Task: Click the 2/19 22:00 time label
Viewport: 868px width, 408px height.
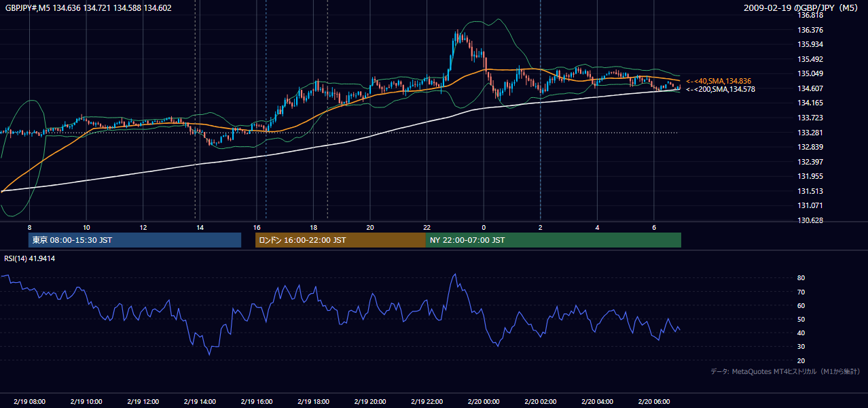Action: 427,401
